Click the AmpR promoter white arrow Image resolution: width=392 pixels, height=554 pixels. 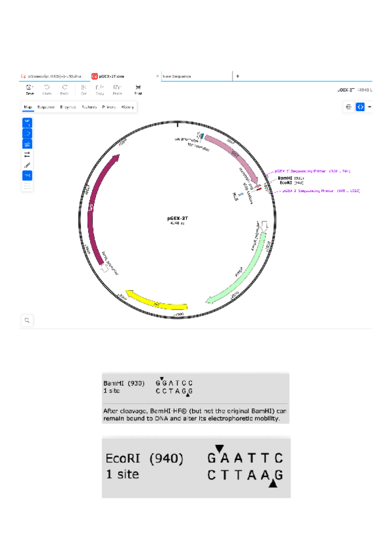click(x=264, y=226)
